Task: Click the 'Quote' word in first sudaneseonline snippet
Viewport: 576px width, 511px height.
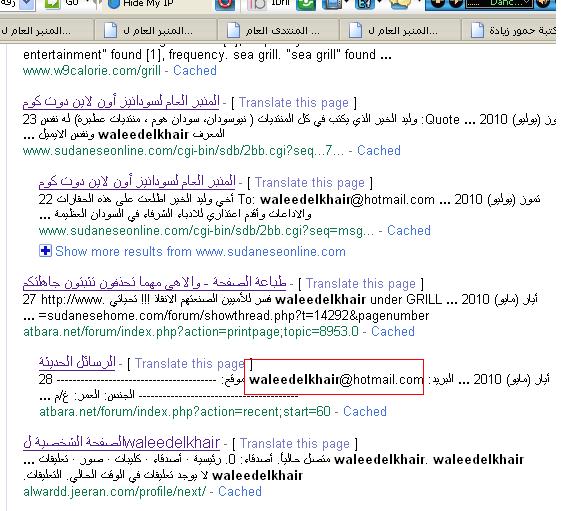Action: [x=442, y=120]
